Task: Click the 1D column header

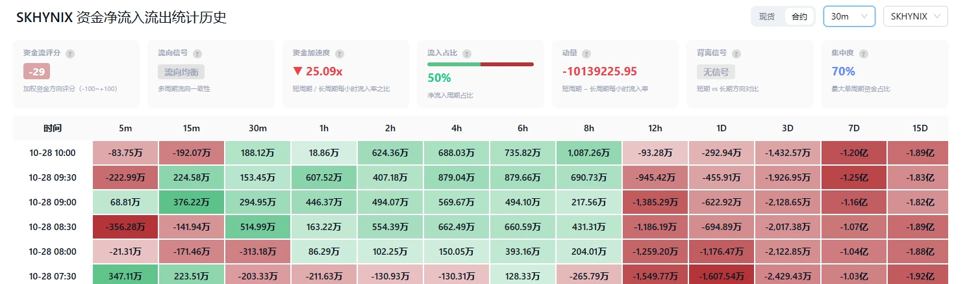Action: coord(722,129)
